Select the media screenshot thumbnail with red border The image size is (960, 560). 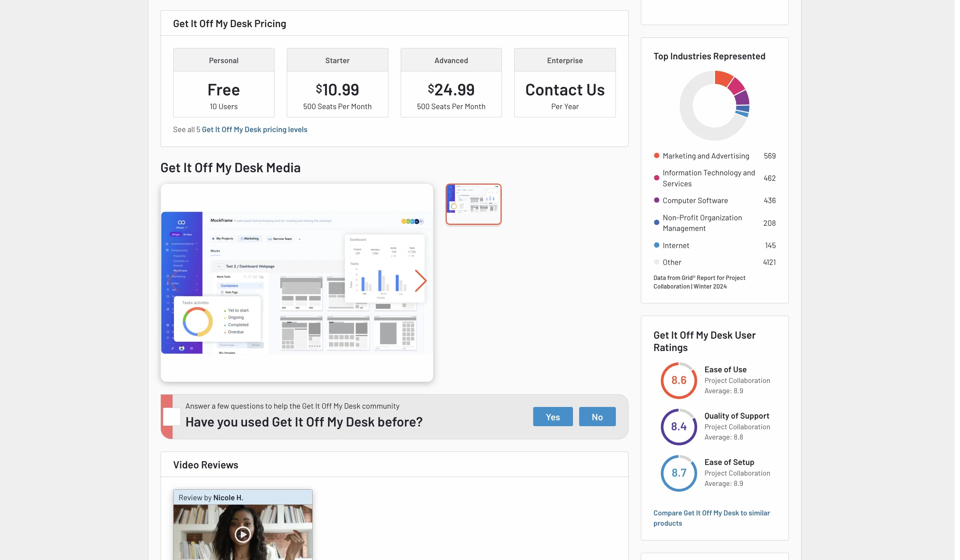473,204
